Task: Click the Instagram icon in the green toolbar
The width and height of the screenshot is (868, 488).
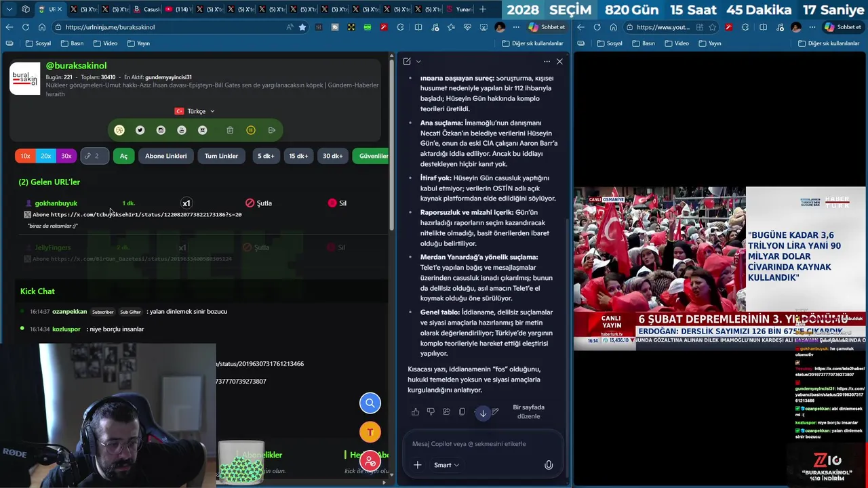Action: pos(161,130)
